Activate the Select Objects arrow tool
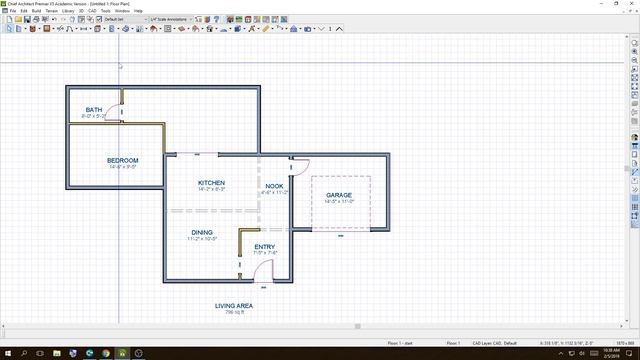This screenshot has width=640, height=360. [x=10, y=29]
